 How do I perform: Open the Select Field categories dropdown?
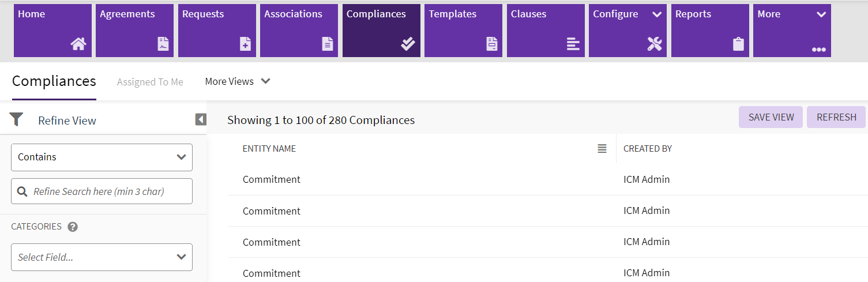102,257
